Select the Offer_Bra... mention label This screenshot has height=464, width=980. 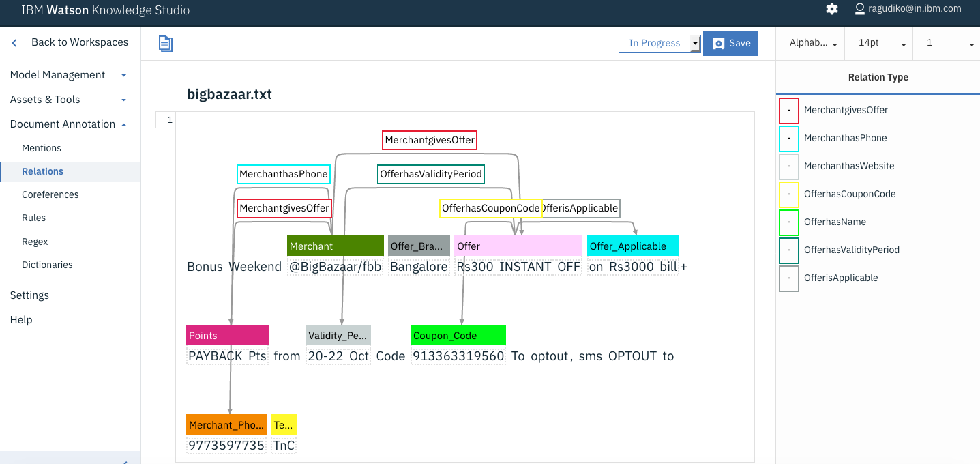coord(419,246)
